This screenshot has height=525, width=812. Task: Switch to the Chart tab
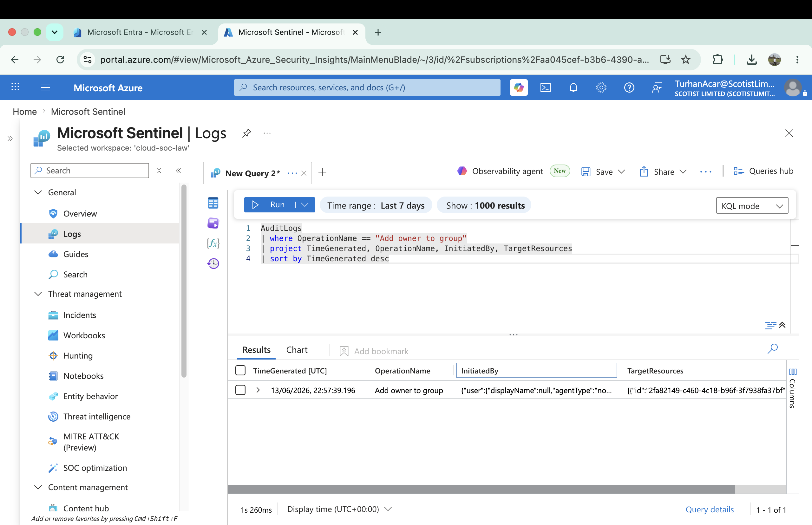click(x=297, y=350)
